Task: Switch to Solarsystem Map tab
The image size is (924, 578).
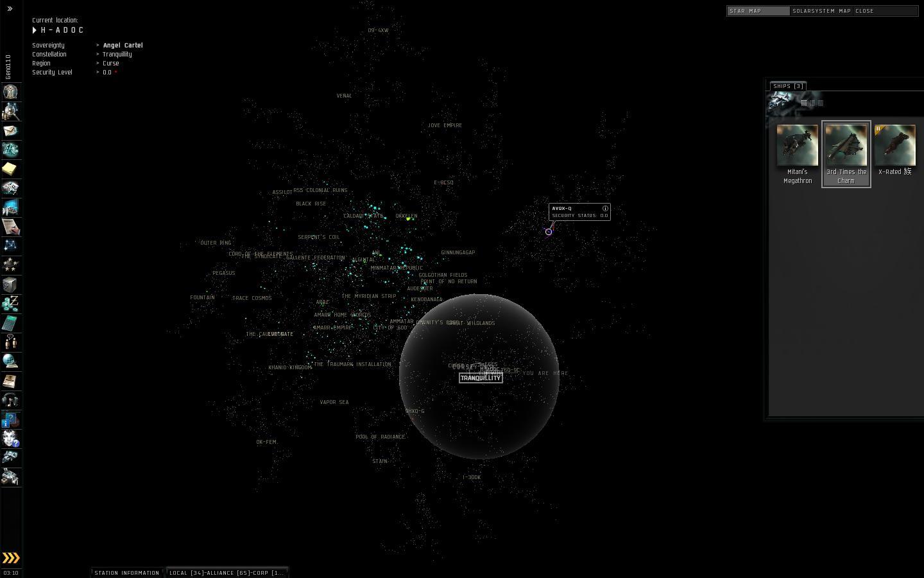Action: (x=821, y=11)
